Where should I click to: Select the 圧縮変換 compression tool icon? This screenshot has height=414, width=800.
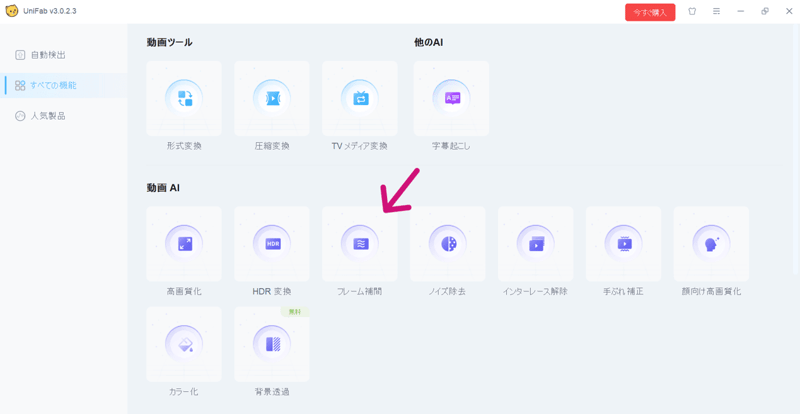[272, 99]
